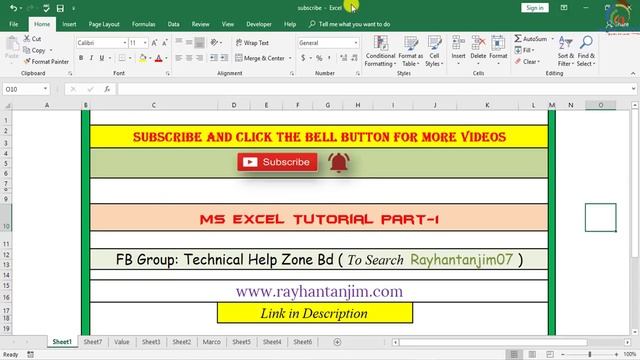Open the Font dialog launcher

tap(168, 73)
